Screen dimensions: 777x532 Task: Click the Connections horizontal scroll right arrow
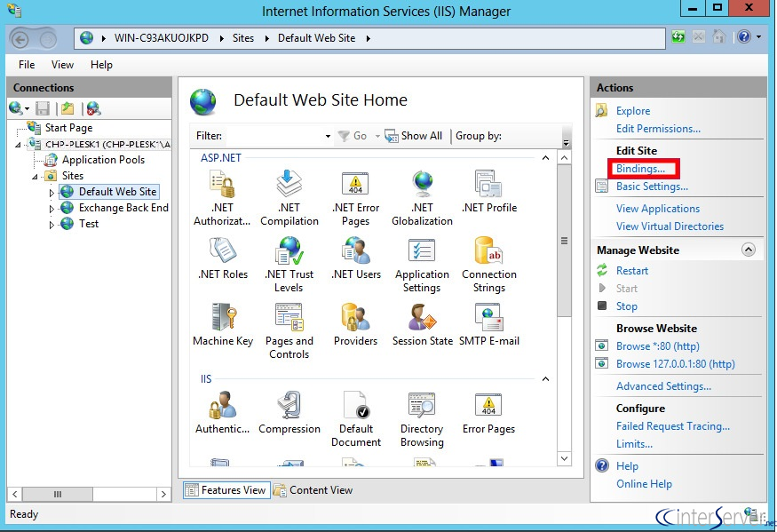pyautogui.click(x=163, y=494)
